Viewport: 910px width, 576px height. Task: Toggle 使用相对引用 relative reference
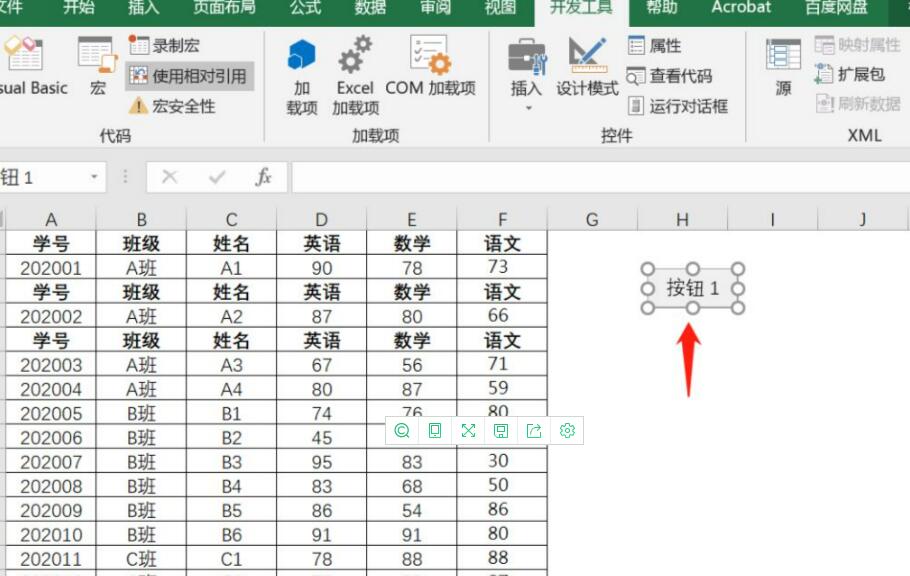(188, 76)
